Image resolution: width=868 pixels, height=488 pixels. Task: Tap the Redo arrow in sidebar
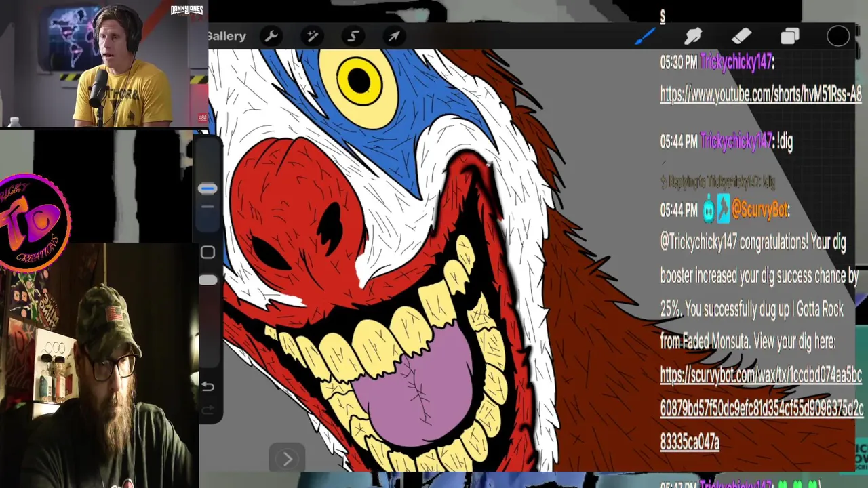(208, 410)
